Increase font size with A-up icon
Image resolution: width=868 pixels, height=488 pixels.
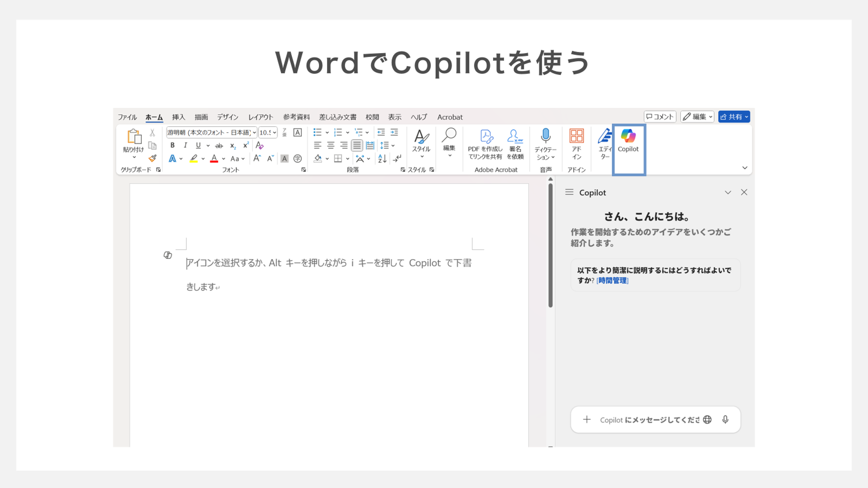click(x=257, y=158)
